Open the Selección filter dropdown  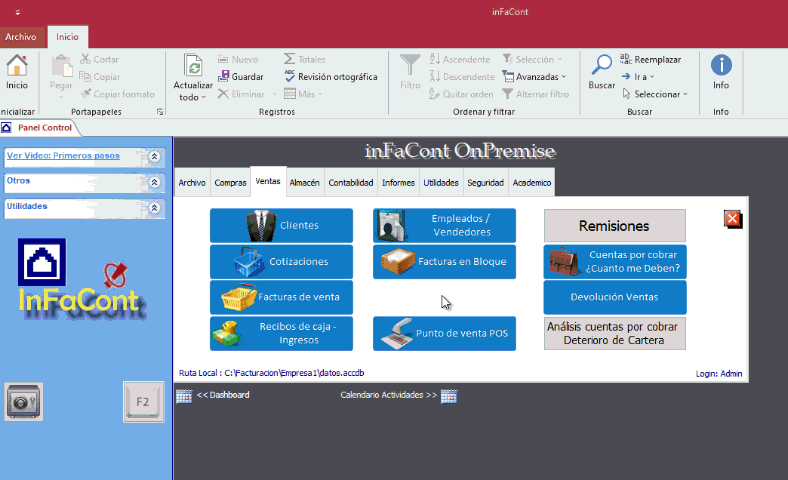click(x=532, y=59)
